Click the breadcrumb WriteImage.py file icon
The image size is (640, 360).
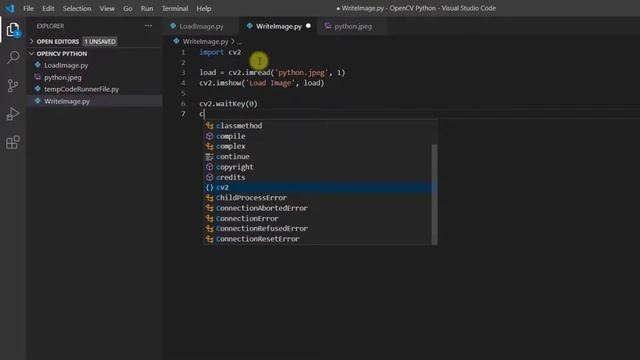click(x=176, y=41)
